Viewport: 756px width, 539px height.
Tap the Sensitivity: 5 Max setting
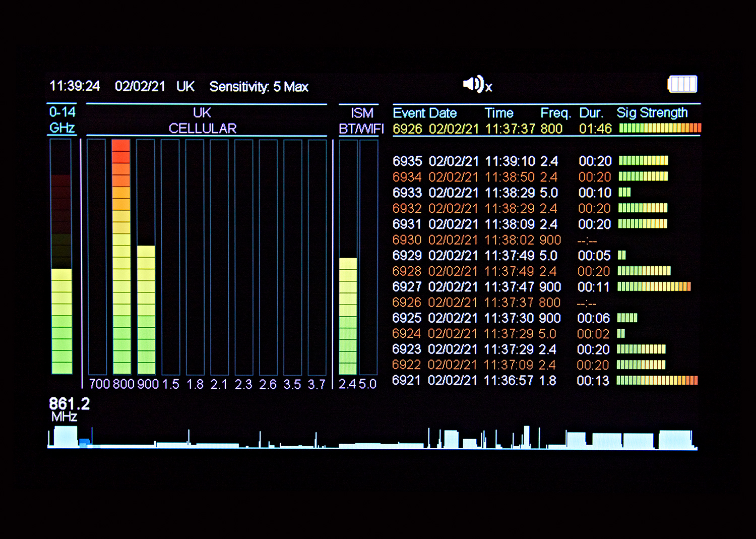(259, 87)
